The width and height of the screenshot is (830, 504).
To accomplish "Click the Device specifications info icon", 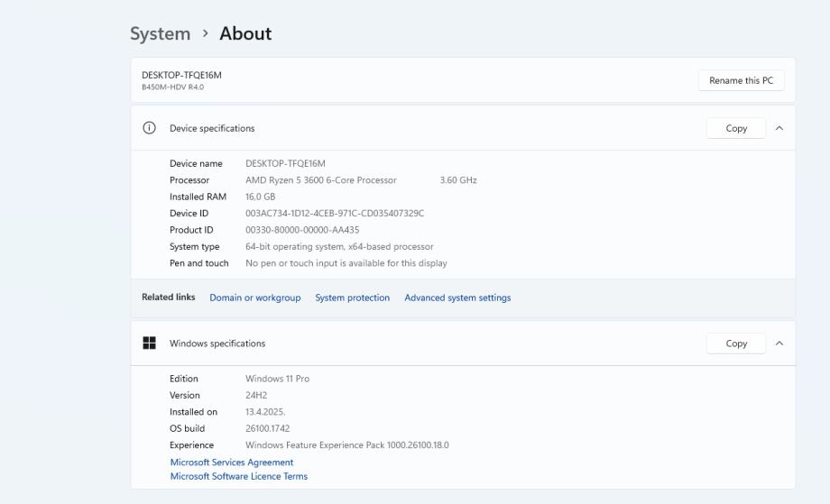I will 150,128.
